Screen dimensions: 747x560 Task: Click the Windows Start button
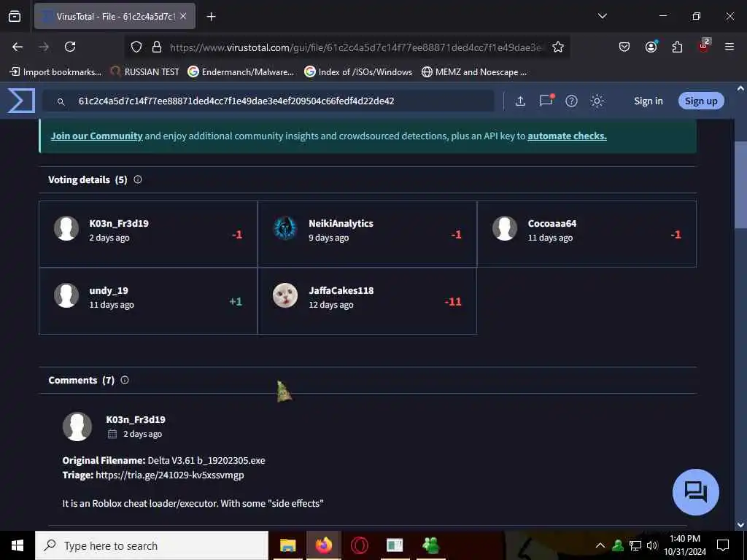18,545
